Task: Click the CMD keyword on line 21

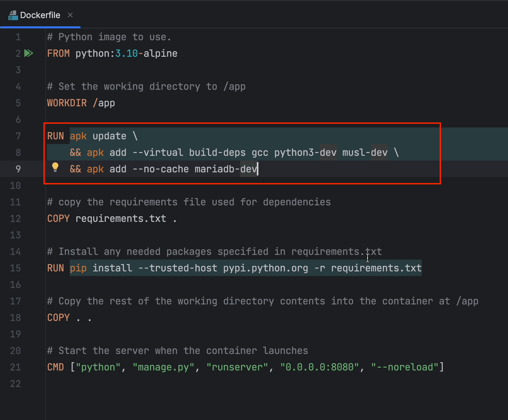Action: tap(55, 367)
